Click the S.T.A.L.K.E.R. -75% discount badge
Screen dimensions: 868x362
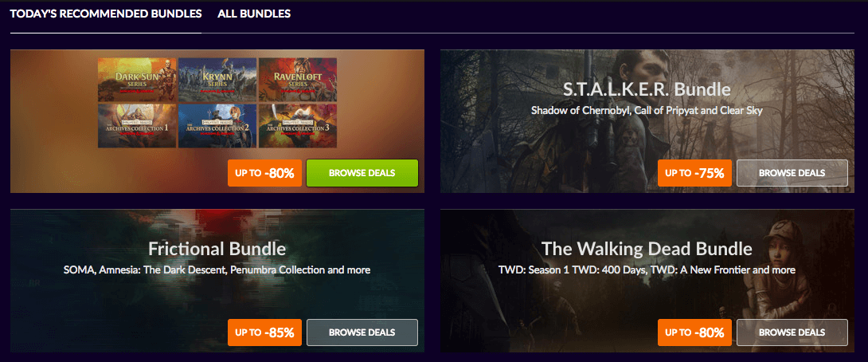click(694, 173)
